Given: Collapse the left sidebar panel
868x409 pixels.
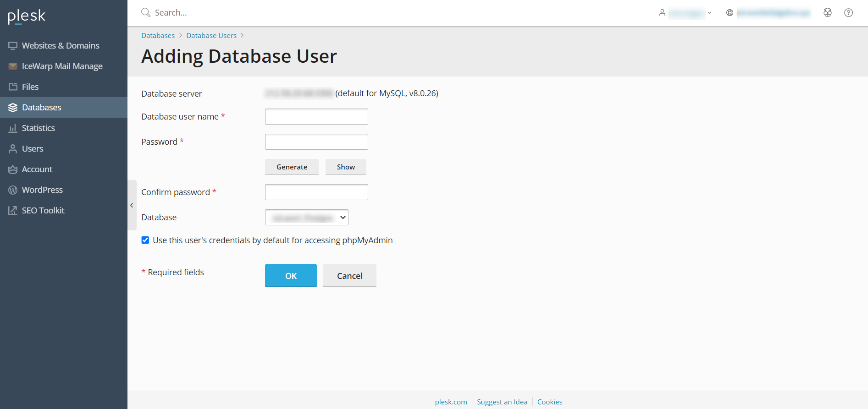Looking at the screenshot, I should [132, 205].
